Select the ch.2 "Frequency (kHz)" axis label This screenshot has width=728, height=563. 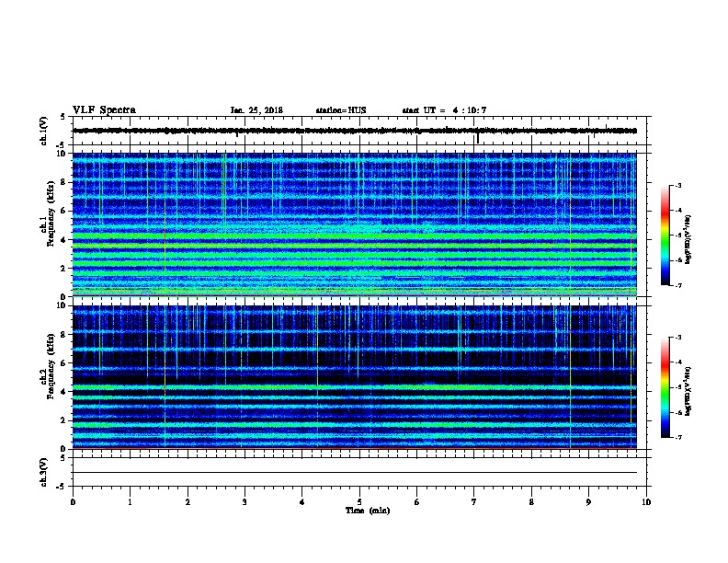coord(51,366)
